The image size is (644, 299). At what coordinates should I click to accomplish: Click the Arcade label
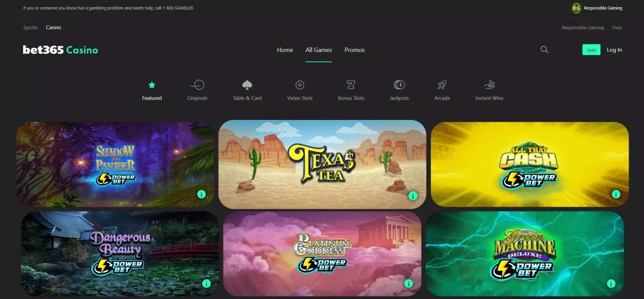(x=442, y=98)
